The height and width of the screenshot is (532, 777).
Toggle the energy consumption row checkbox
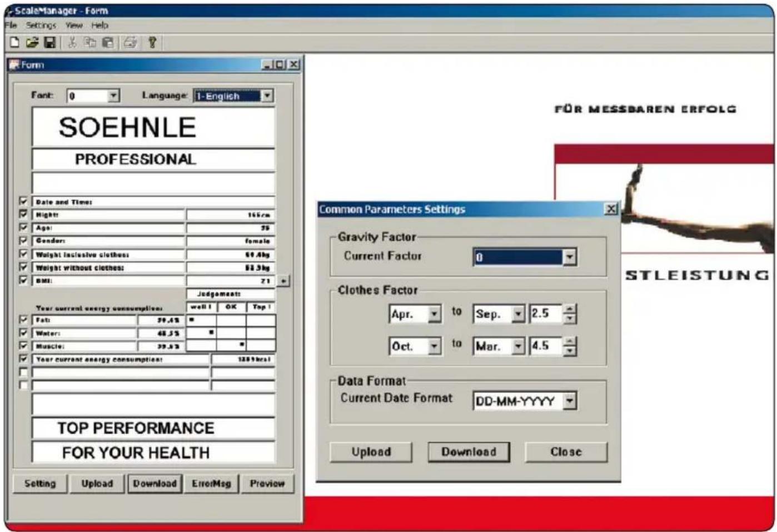coord(23,359)
